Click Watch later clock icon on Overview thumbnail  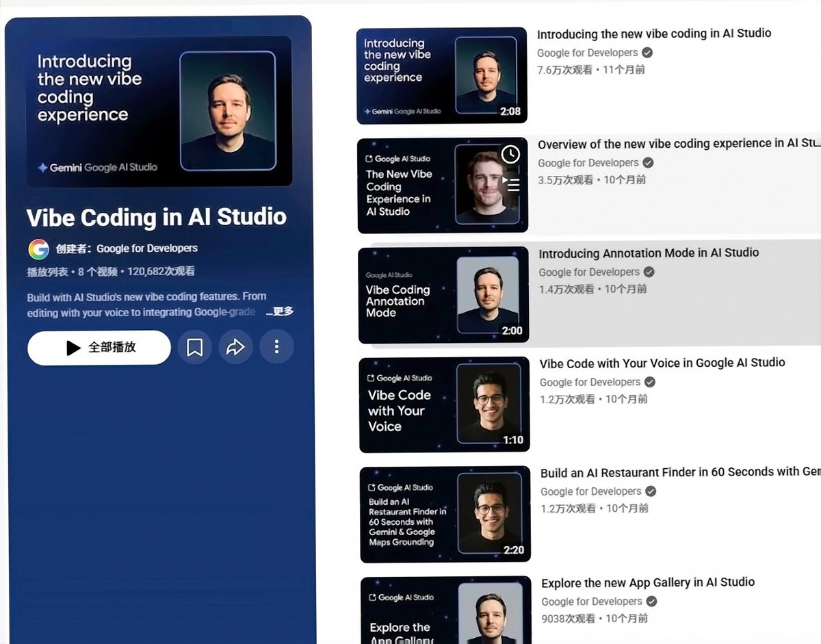(x=510, y=154)
